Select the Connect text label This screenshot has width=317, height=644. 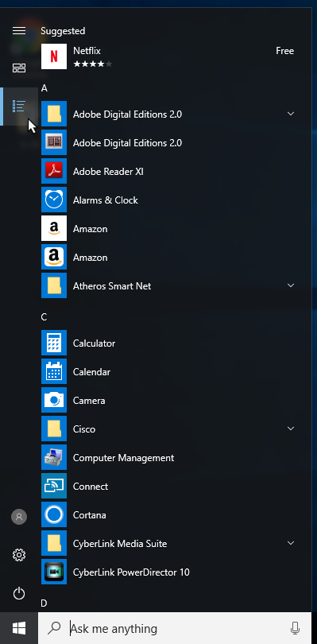91,487
